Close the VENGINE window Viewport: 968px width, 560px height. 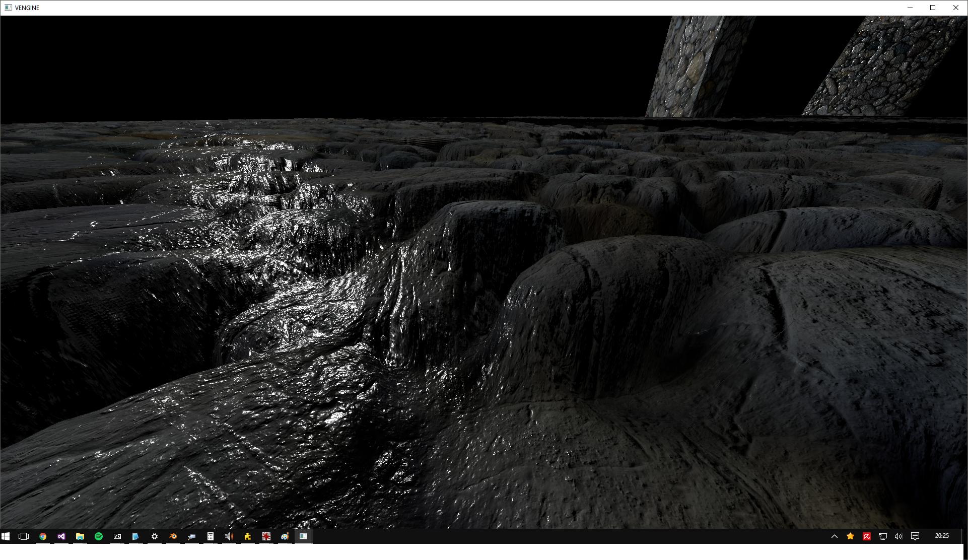[x=956, y=8]
